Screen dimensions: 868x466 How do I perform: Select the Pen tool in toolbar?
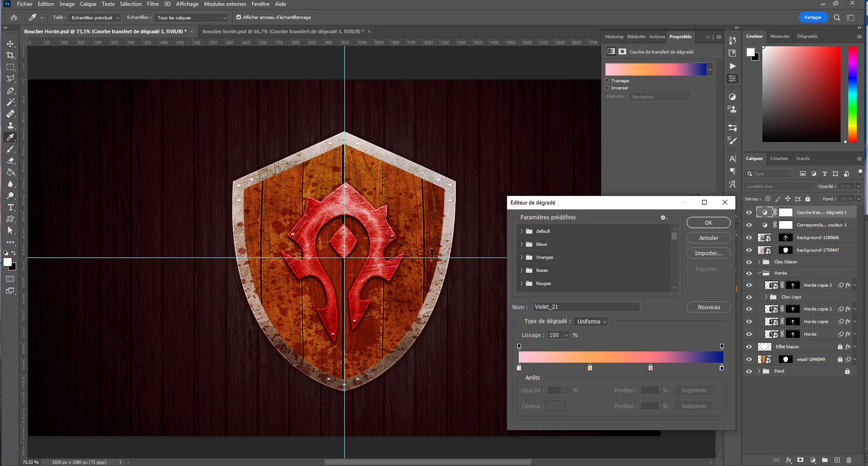(x=10, y=90)
